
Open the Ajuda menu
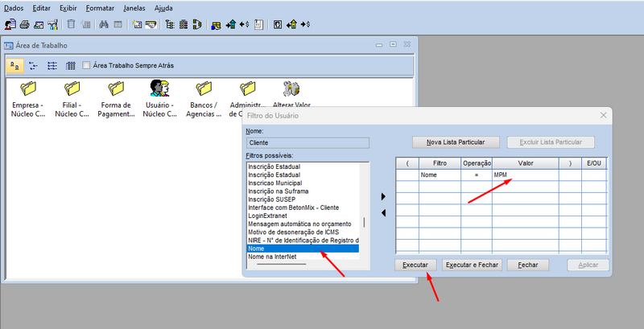163,8
